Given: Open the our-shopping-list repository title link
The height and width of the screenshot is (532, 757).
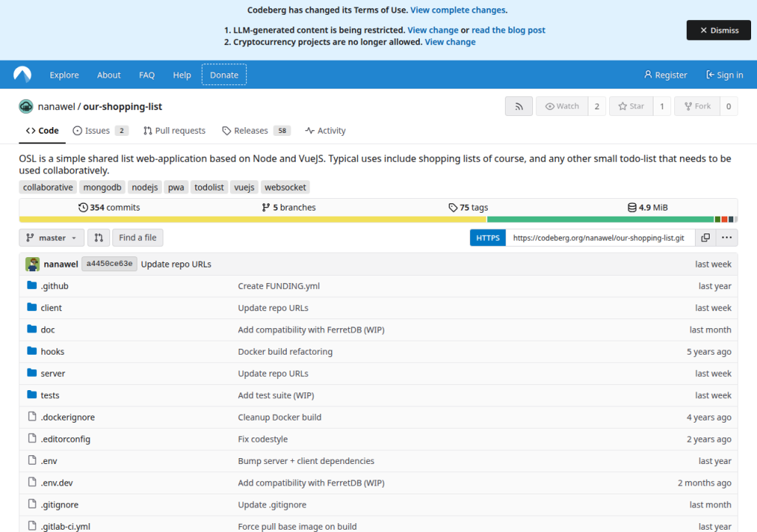Looking at the screenshot, I should [x=123, y=106].
